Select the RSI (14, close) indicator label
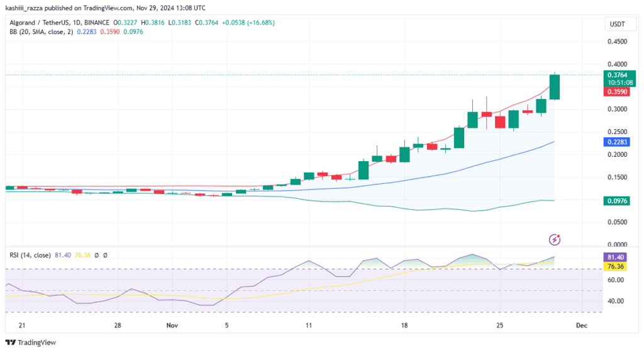 [x=30, y=256]
